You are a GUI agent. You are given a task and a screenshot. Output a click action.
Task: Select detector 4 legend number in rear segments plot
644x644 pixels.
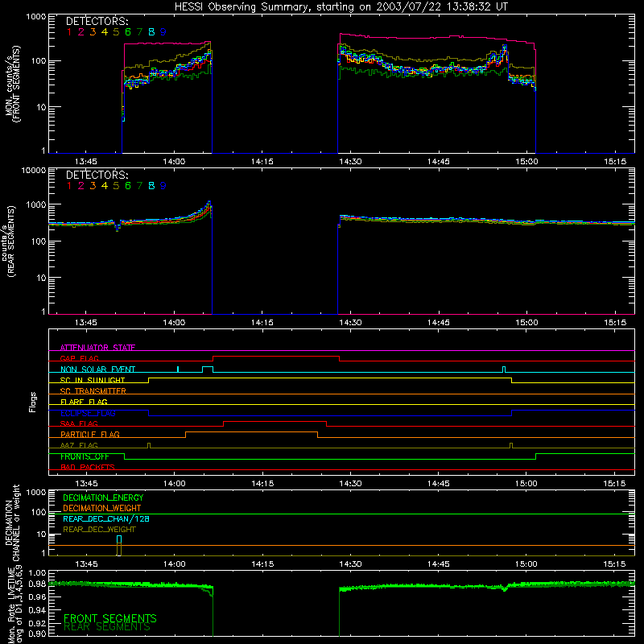(105, 186)
